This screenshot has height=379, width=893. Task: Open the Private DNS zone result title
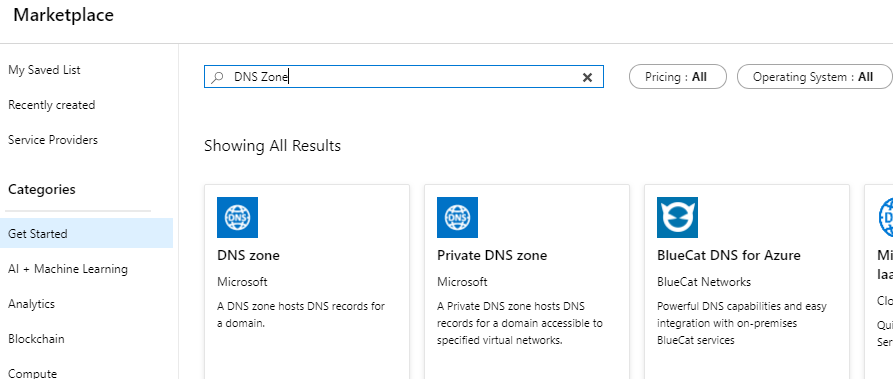492,255
